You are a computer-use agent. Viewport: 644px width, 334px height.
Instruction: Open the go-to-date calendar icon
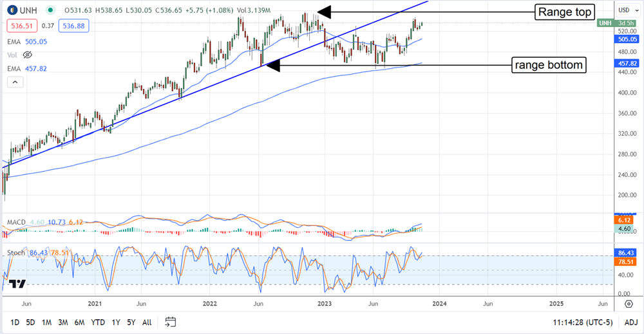coord(171,321)
